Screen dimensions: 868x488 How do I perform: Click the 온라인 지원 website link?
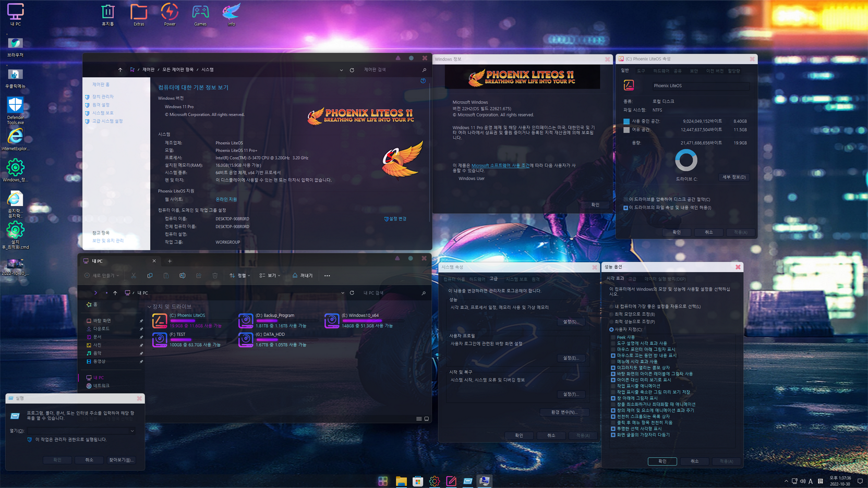(226, 199)
